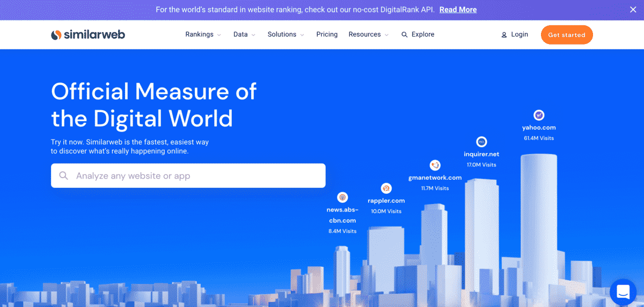Click the Similarweb logo icon
This screenshot has width=644, height=307.
pyautogui.click(x=56, y=35)
